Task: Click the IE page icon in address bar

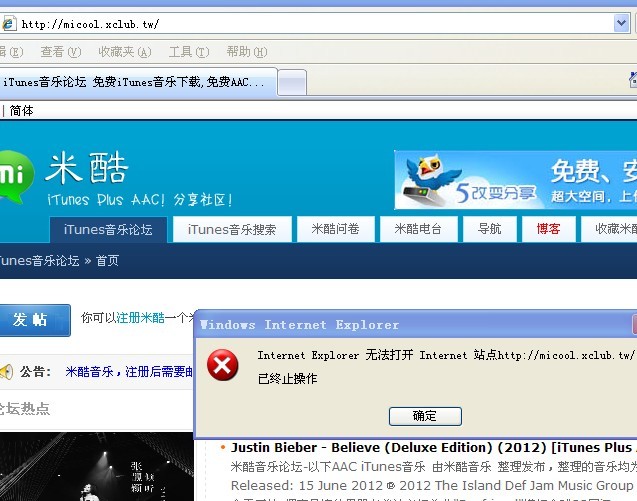Action: [x=8, y=24]
